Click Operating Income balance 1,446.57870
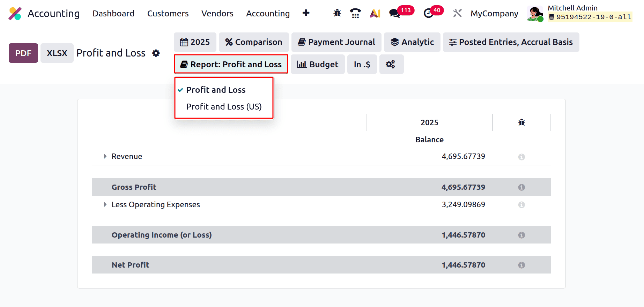This screenshot has height=307, width=644. click(464, 235)
